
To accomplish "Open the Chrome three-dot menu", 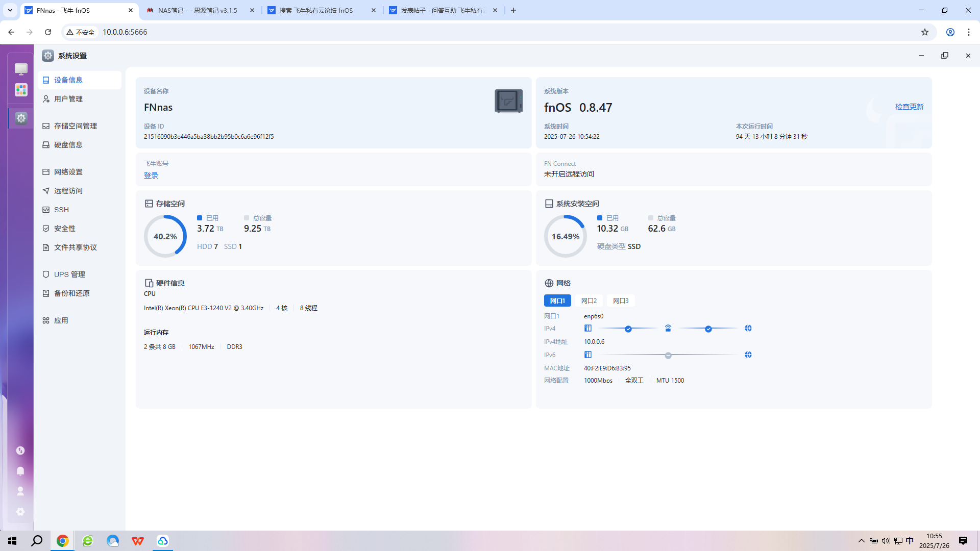I will (x=969, y=32).
